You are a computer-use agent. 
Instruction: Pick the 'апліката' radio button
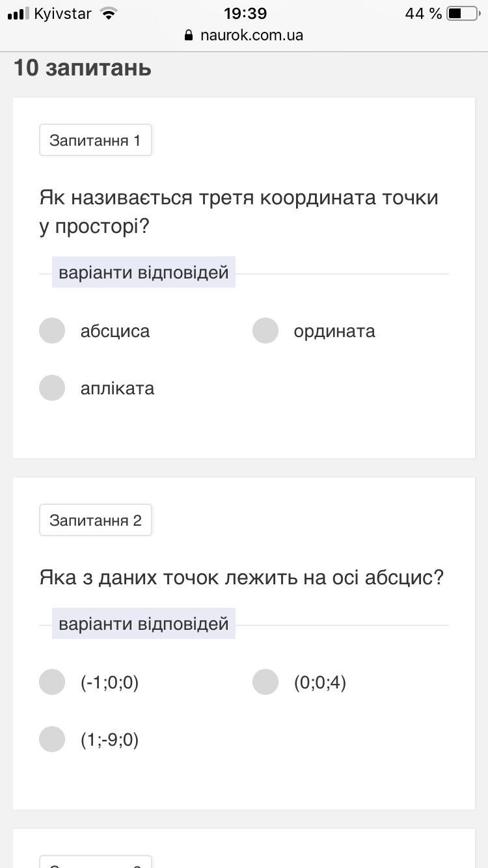click(x=52, y=388)
